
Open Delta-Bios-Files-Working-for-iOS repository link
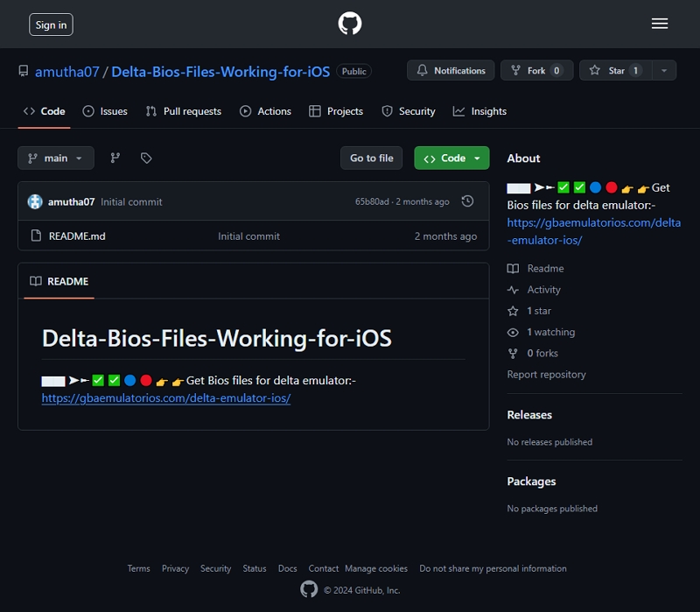point(220,72)
